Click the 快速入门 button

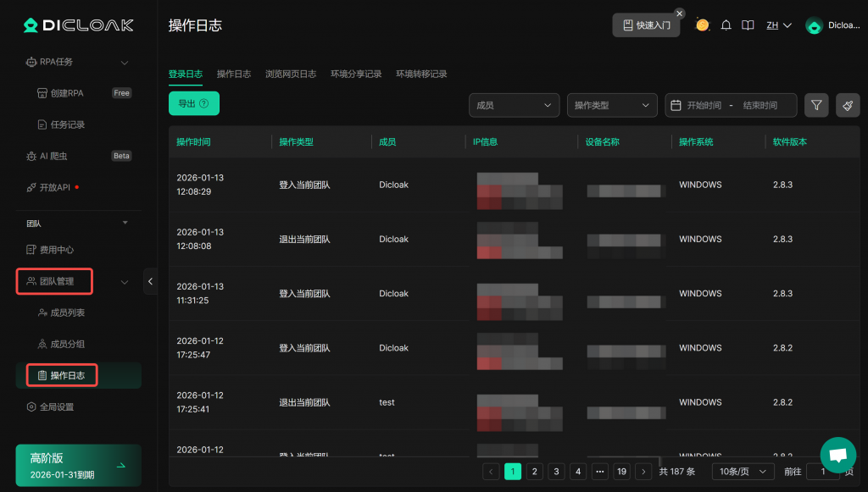646,25
